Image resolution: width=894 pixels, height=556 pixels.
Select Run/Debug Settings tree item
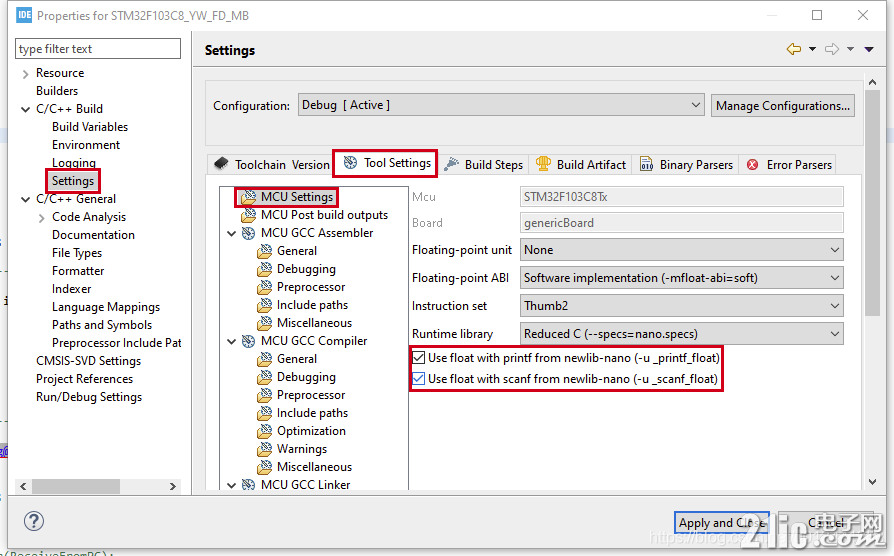coord(89,397)
